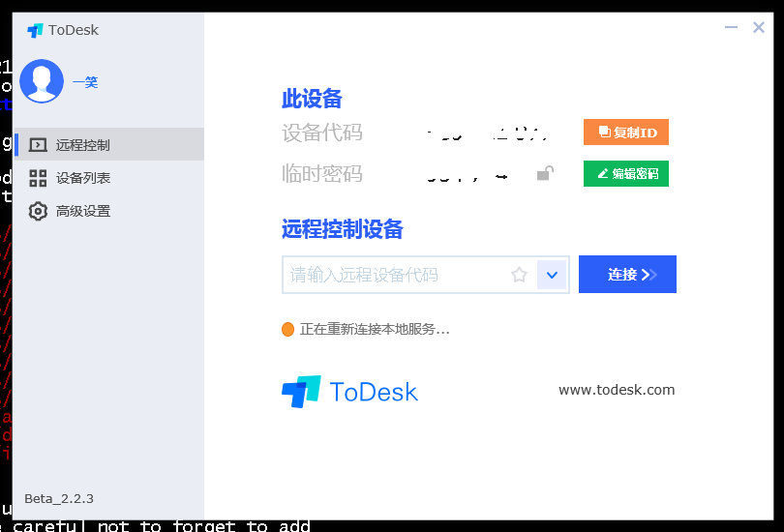This screenshot has width=784, height=532.
Task: Click the 正在重新连接本地服务 status text
Action: pos(375,329)
